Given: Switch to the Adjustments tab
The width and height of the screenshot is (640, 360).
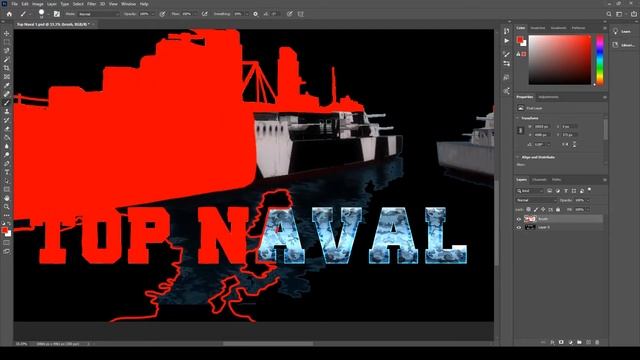Looking at the screenshot, I should 548,97.
